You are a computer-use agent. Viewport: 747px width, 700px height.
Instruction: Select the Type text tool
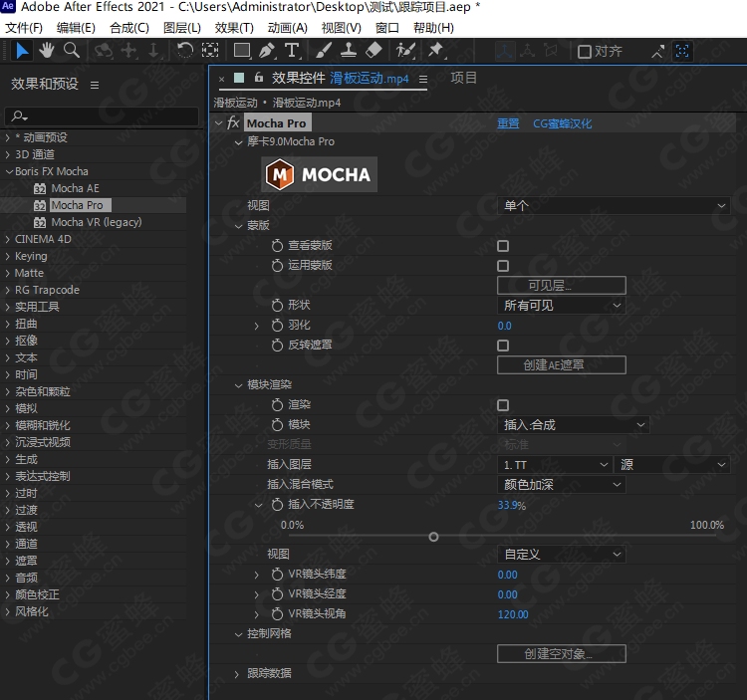point(292,51)
